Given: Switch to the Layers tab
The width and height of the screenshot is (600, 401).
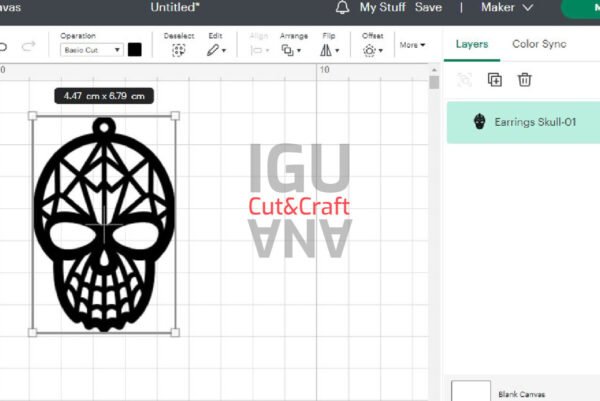Looking at the screenshot, I should coord(472,45).
